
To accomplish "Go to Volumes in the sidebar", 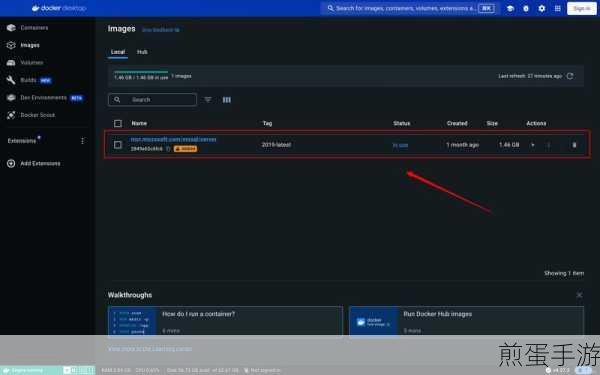I will (25, 62).
